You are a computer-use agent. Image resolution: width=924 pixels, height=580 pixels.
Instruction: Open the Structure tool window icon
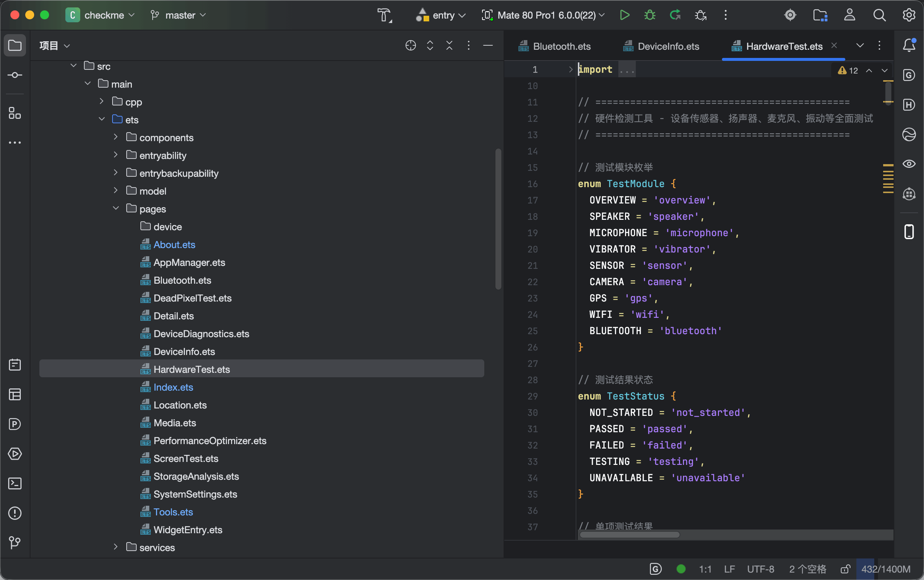point(15,113)
